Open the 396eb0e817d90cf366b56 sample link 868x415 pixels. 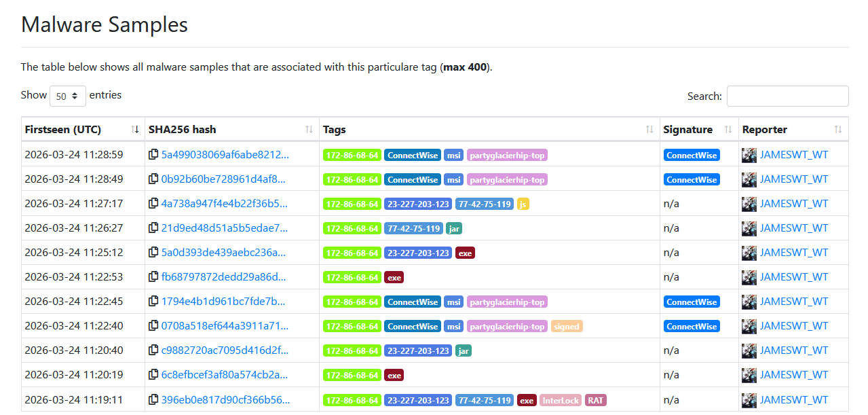225,399
